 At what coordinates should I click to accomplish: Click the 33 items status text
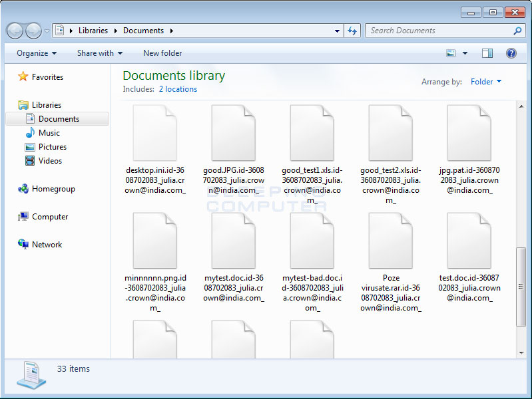pos(73,369)
